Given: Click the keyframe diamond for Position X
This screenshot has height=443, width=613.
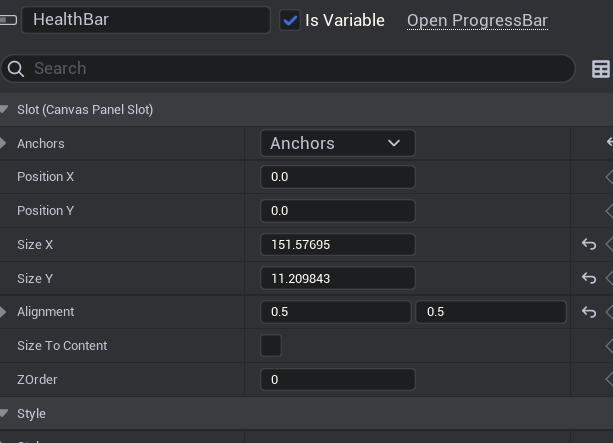Looking at the screenshot, I should (x=609, y=177).
